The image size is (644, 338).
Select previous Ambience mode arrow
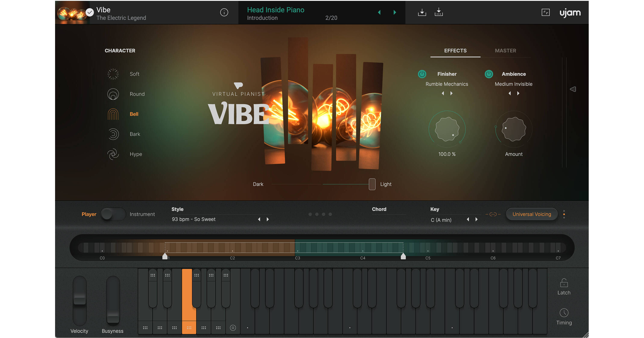coord(510,93)
